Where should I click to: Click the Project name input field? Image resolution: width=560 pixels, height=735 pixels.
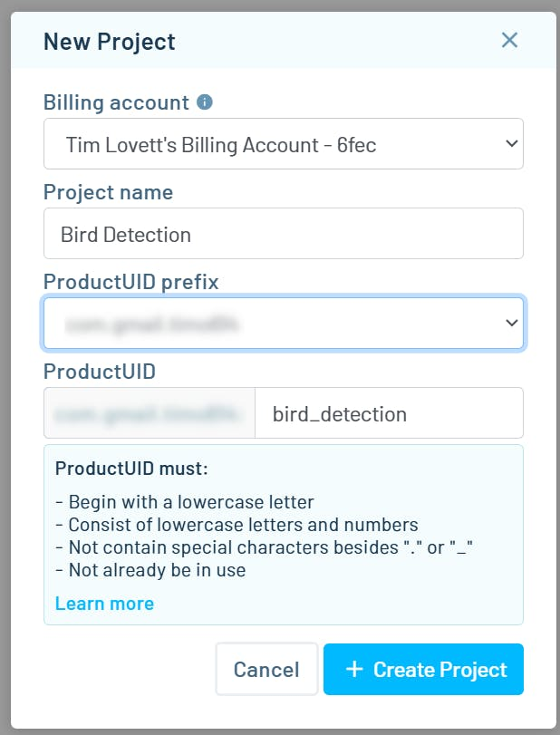283,234
